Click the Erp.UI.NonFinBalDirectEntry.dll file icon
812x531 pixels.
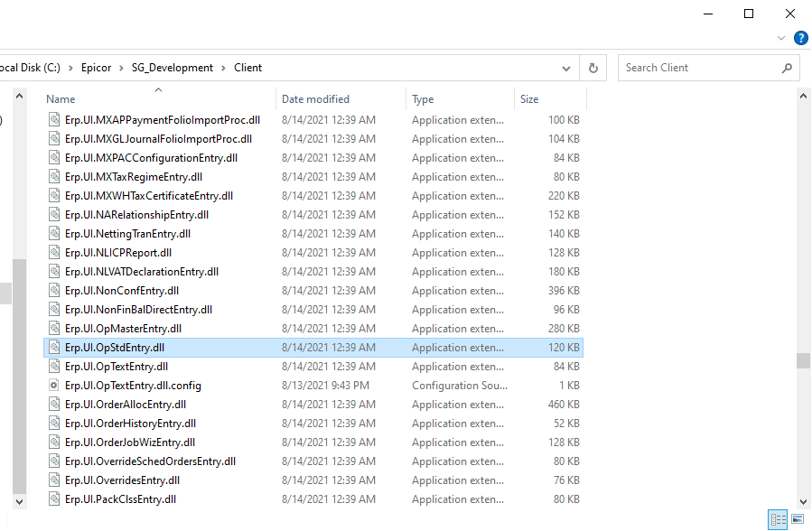click(x=54, y=310)
